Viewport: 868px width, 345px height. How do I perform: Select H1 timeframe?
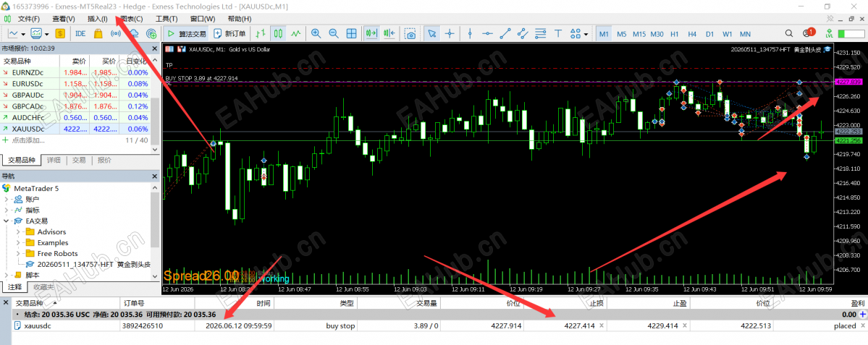674,34
